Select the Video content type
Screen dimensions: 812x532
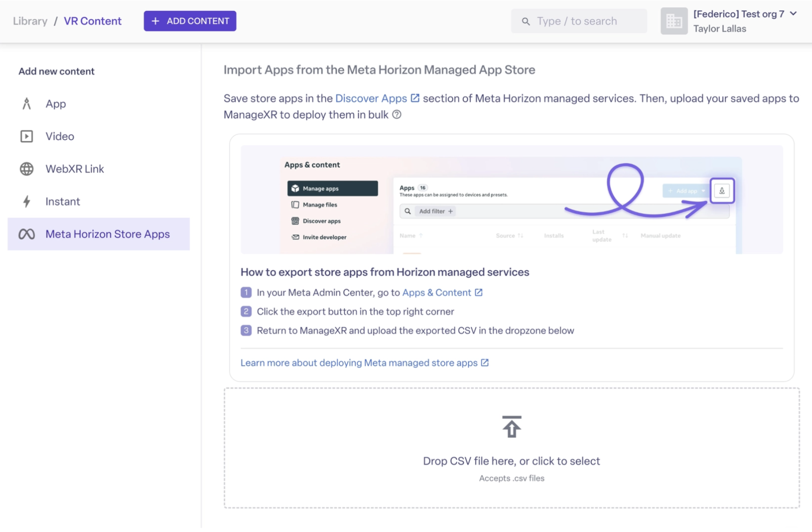click(x=99, y=136)
